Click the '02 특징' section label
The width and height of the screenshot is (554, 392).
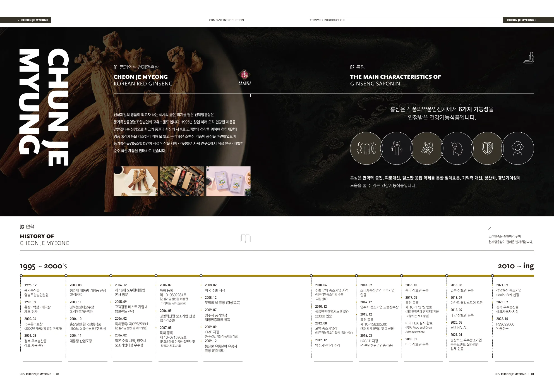coord(357,67)
